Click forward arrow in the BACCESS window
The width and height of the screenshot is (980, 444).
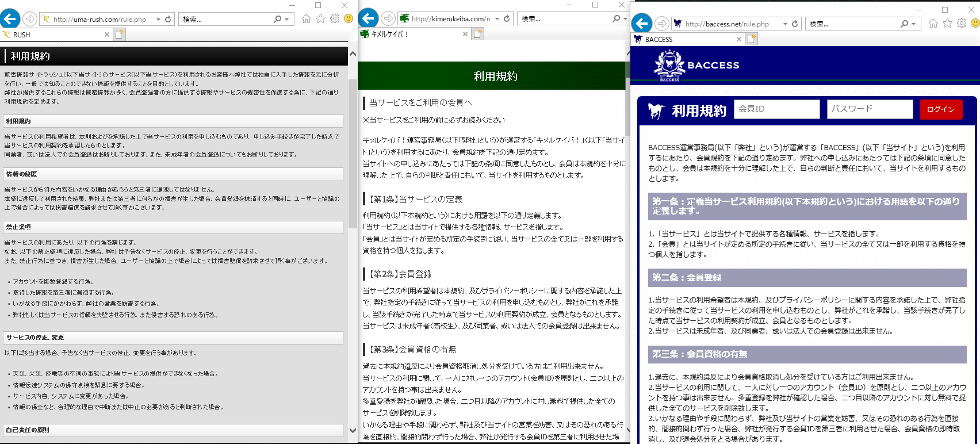(662, 24)
